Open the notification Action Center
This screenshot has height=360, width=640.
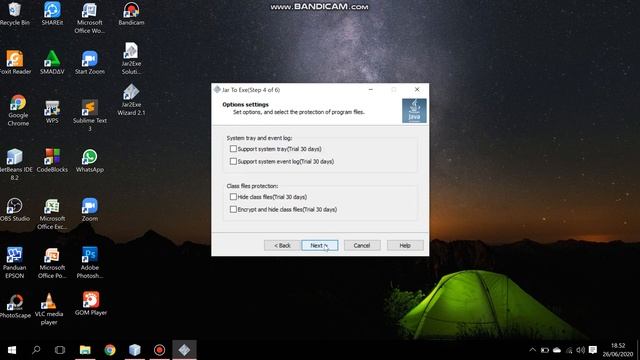pos(593,350)
